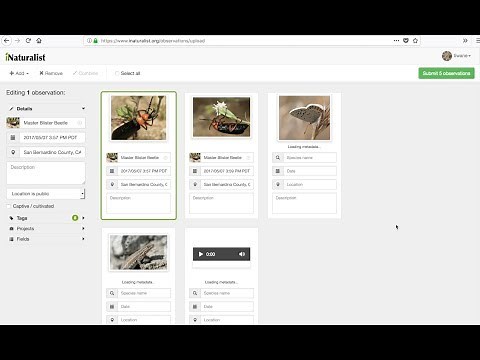The image size is (480, 360).
Task: Expand the Projects section
Action: [47, 229]
